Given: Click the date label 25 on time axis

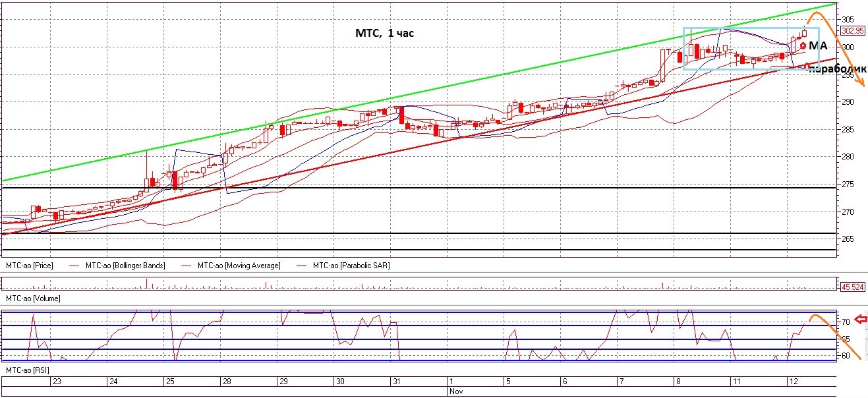Looking at the screenshot, I should tap(169, 382).
